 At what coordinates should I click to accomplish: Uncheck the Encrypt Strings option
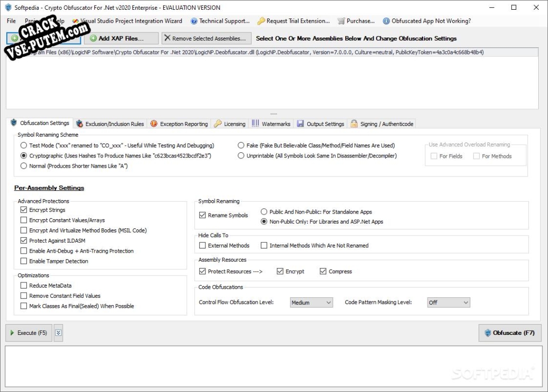[x=24, y=209]
